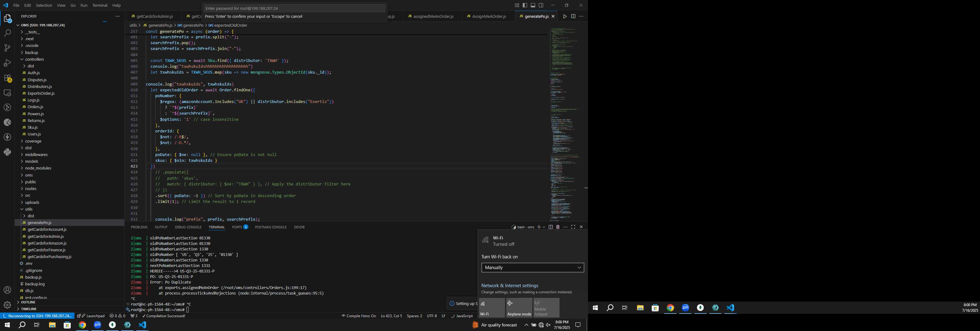Viewport: 980px width, 331px height.
Task: Open the Extensions view with warning badge
Action: pyautogui.click(x=7, y=78)
